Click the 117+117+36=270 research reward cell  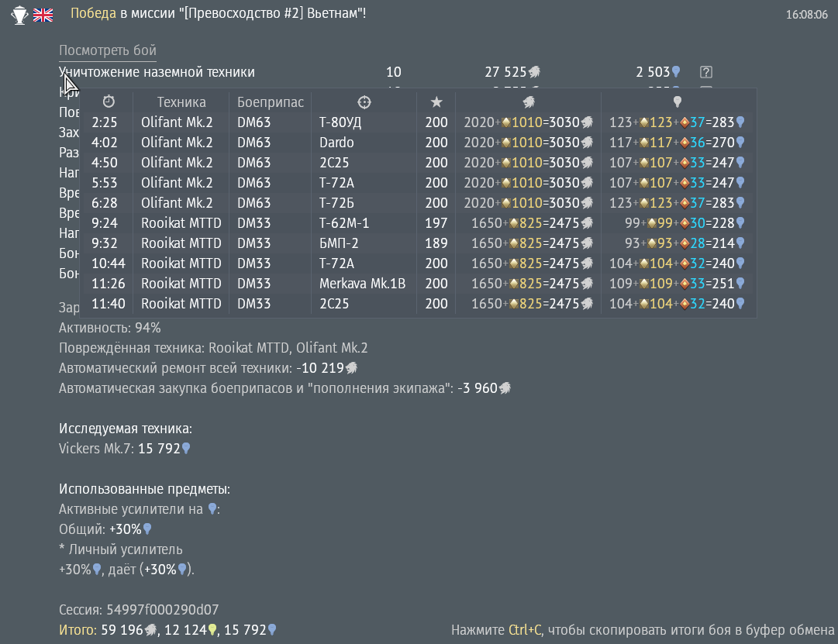point(677,143)
